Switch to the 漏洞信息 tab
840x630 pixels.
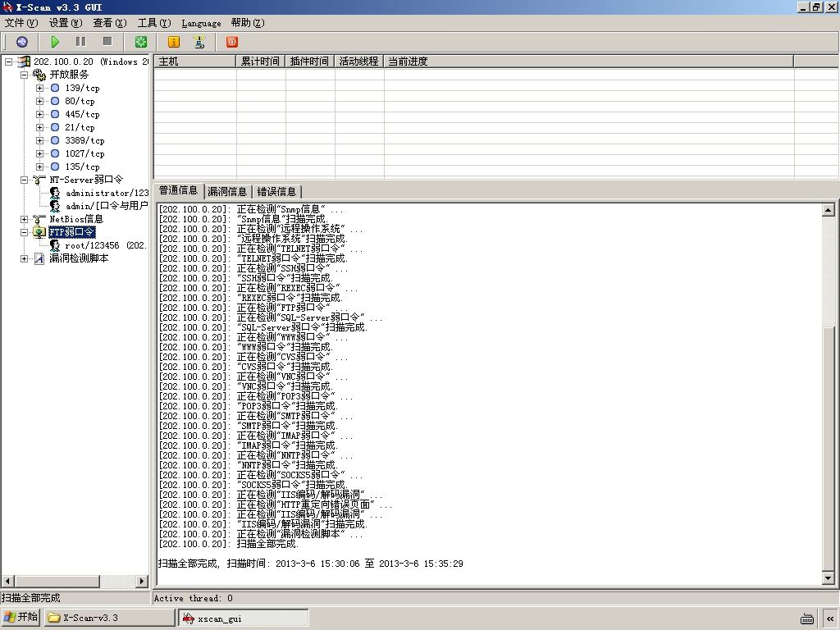(x=227, y=192)
